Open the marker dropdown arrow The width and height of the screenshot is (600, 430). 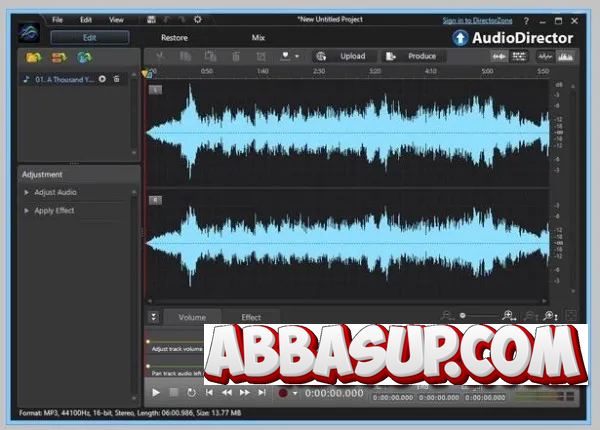tap(297, 56)
